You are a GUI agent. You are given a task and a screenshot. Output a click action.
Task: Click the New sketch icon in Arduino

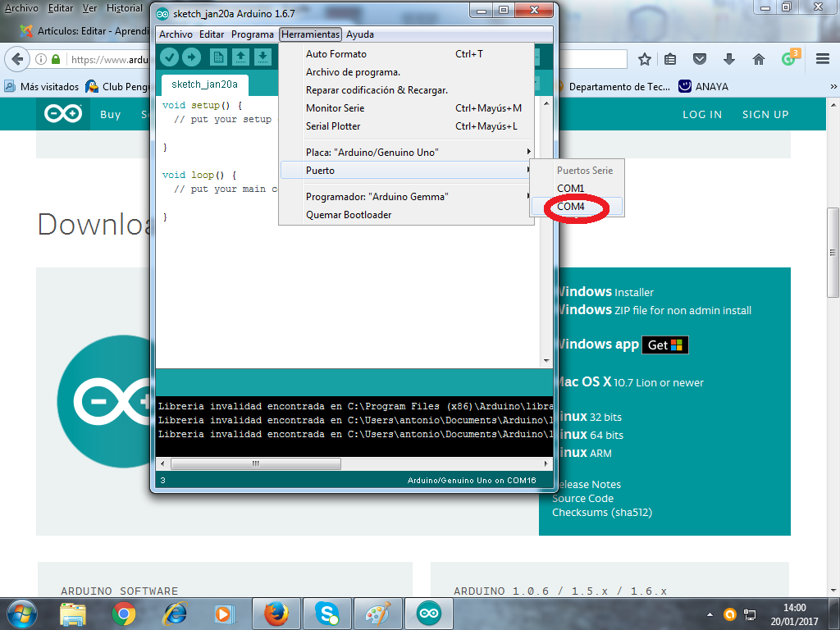(x=218, y=57)
